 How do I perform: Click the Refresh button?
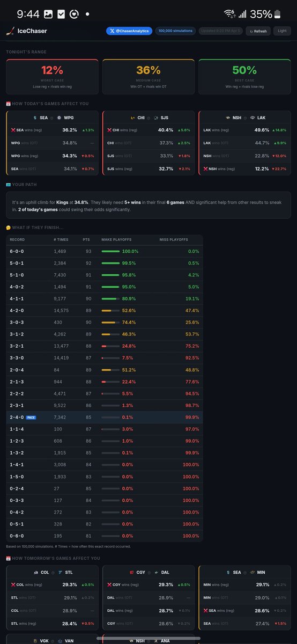click(258, 31)
